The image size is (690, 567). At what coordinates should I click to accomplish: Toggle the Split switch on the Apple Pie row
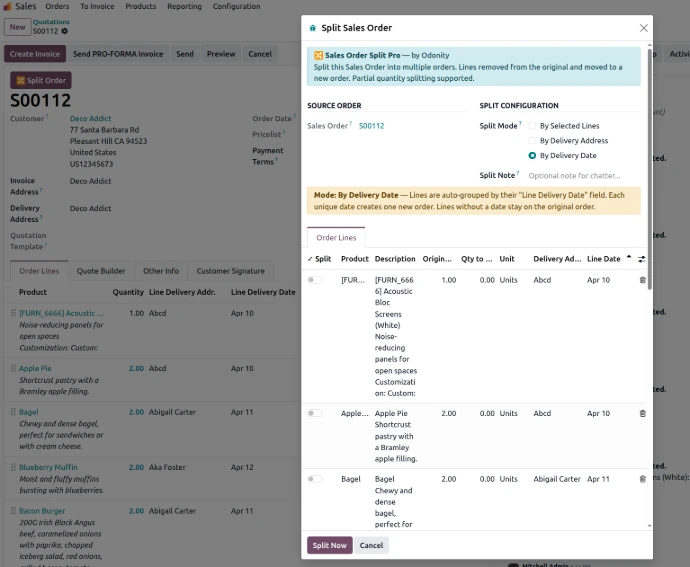tap(316, 413)
